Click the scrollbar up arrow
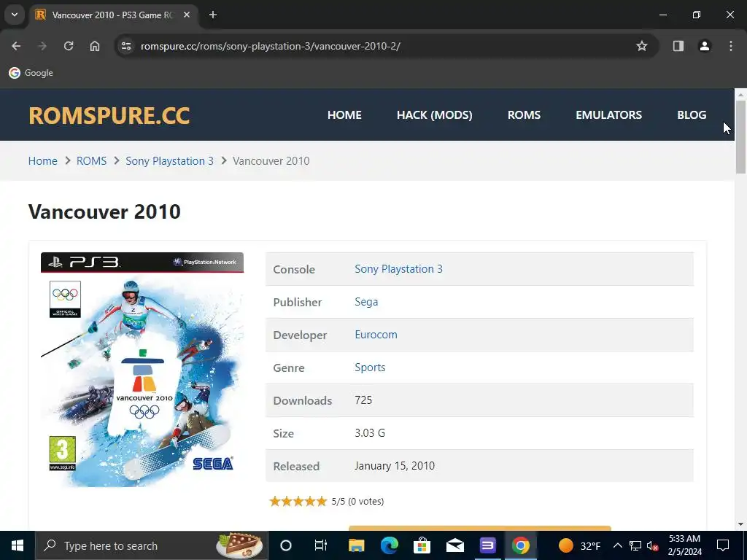 pos(741,95)
